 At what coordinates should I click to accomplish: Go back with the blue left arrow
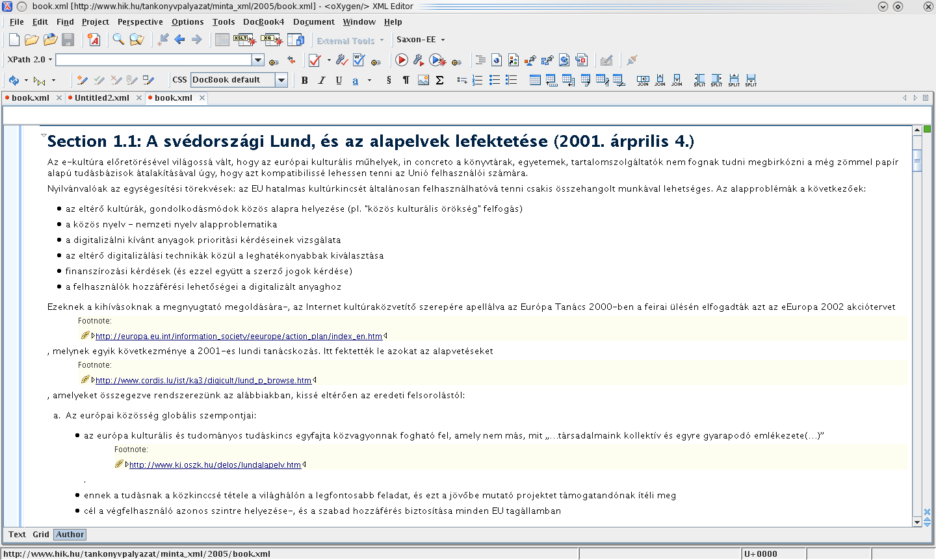pyautogui.click(x=180, y=40)
